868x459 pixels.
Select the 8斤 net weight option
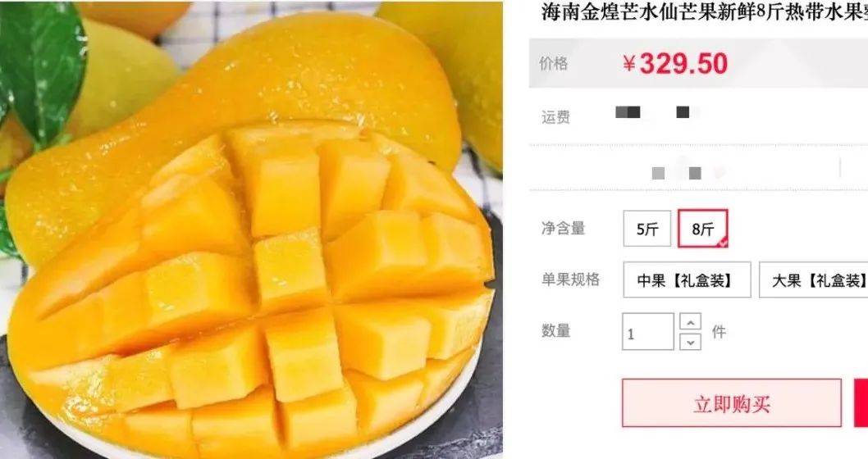tap(702, 229)
